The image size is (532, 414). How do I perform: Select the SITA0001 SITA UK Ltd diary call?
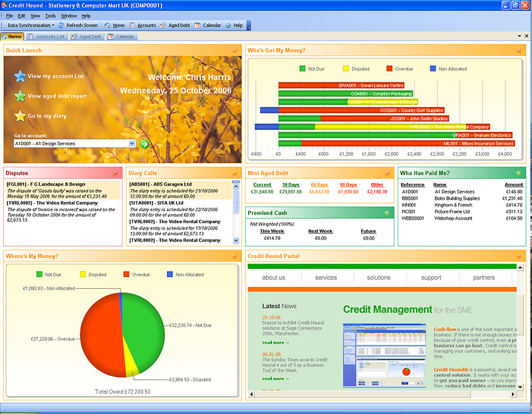[x=180, y=209]
